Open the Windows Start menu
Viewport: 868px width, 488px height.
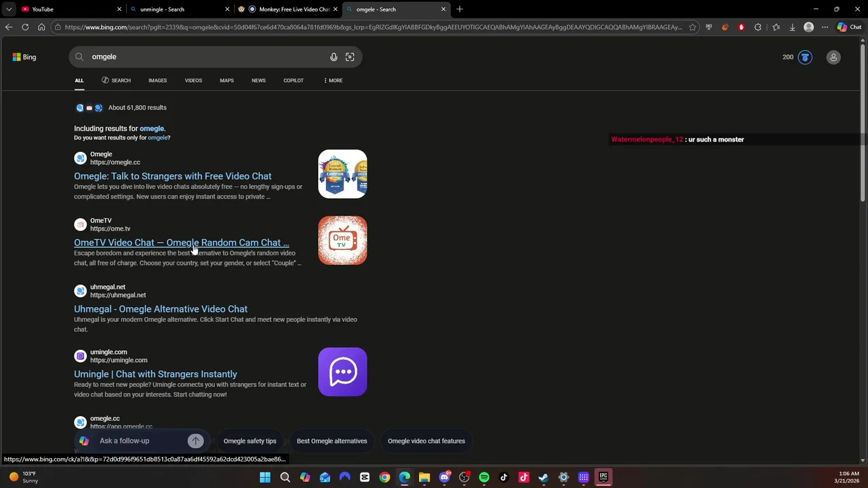265,477
